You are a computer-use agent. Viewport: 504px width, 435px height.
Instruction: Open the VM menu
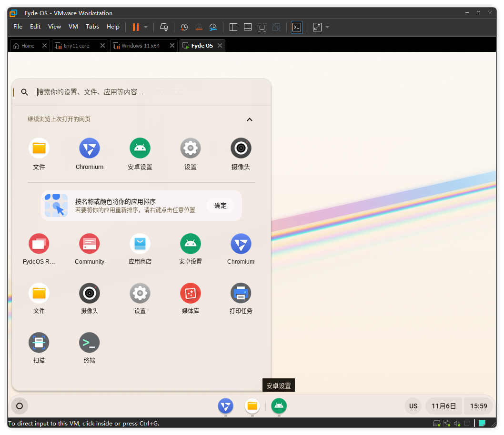tap(73, 27)
